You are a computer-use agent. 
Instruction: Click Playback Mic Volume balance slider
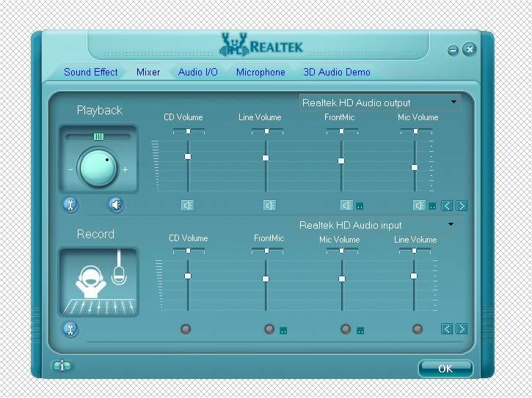(x=416, y=131)
